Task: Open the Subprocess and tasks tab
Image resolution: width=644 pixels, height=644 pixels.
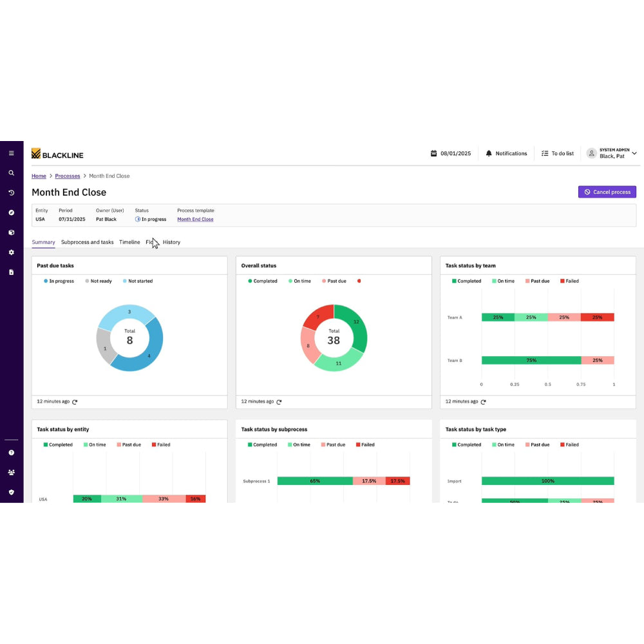Action: pyautogui.click(x=87, y=242)
